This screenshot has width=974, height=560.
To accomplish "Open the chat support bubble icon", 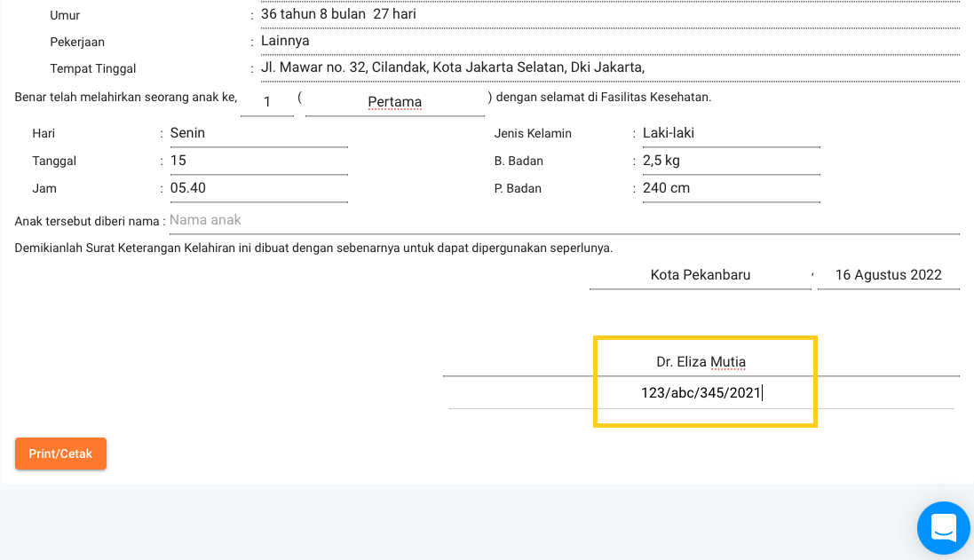I will click(944, 528).
